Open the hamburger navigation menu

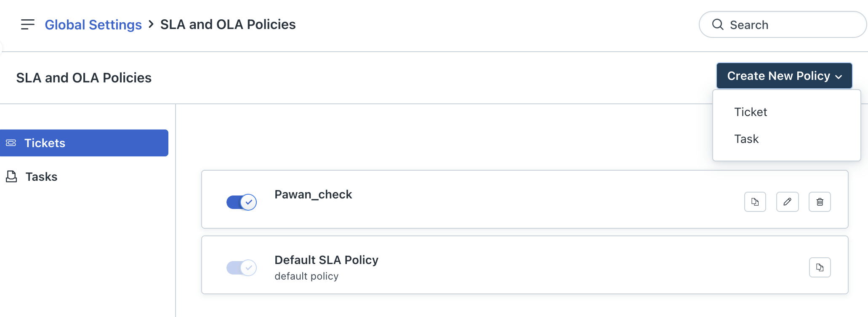pos(27,24)
